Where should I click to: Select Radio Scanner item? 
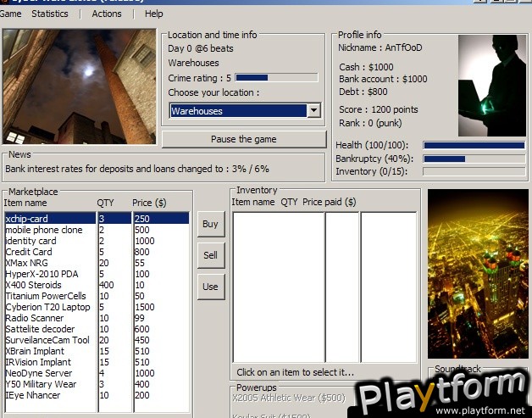coord(50,318)
